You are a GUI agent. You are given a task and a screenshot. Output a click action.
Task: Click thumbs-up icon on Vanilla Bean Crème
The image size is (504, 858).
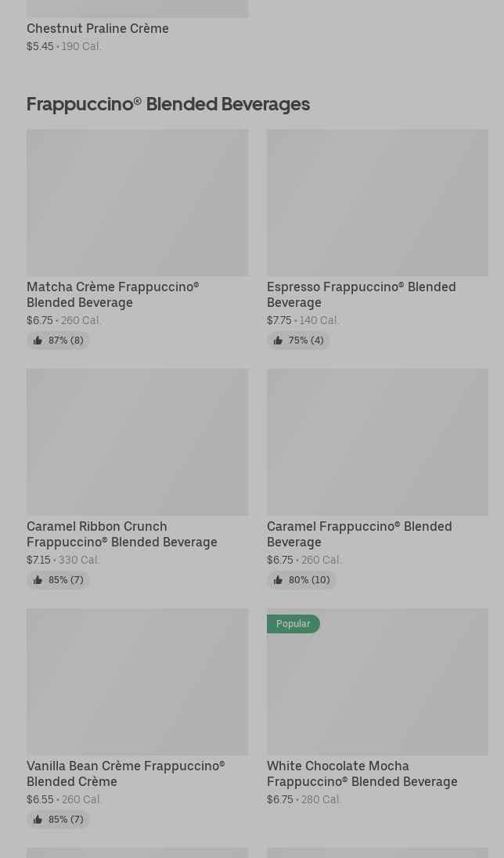click(x=38, y=820)
